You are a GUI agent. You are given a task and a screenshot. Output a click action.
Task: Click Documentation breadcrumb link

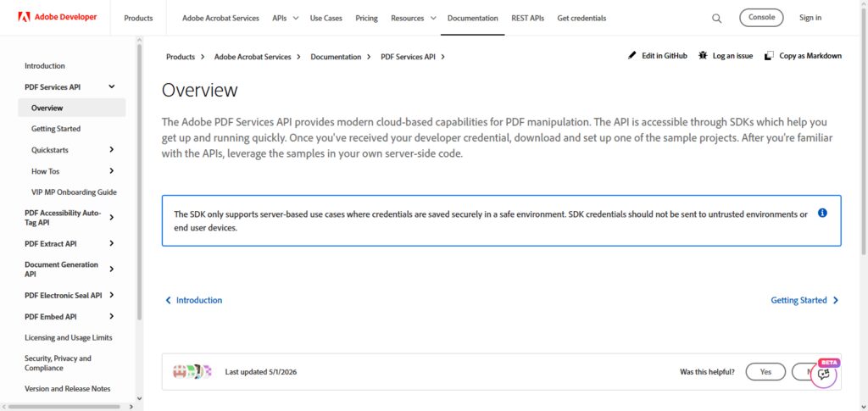[x=336, y=57]
